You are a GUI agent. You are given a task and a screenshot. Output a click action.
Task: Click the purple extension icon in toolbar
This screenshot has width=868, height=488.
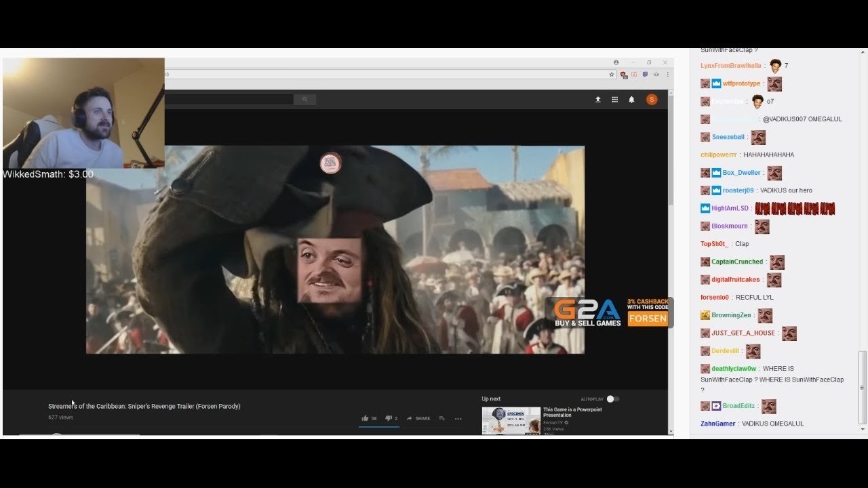click(645, 75)
